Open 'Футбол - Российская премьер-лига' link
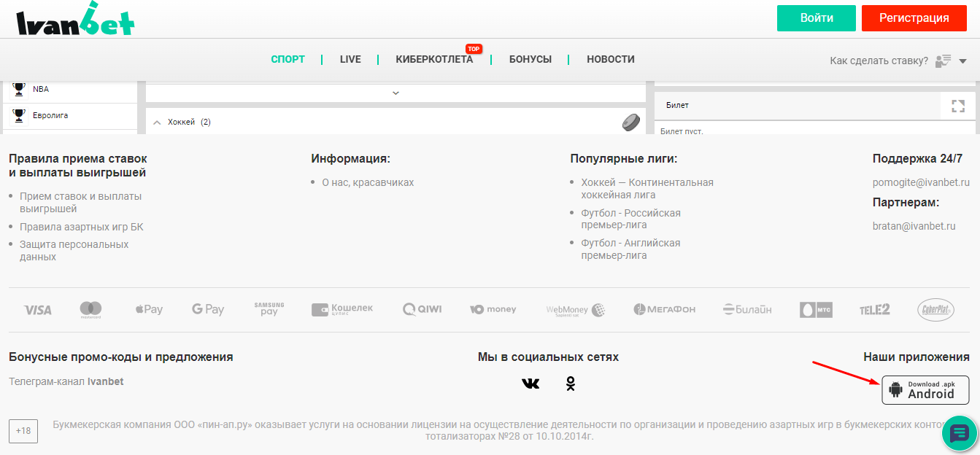The image size is (980, 455). 631,219
